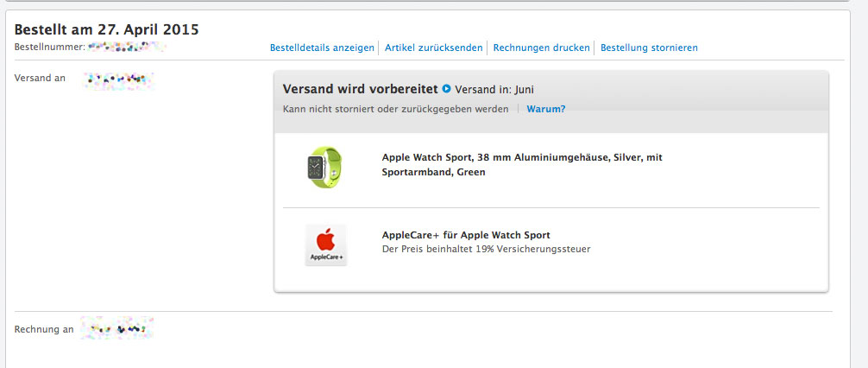This screenshot has width=868, height=368.
Task: Select the Apple Watch Sport 38 mm product title
Action: tap(522, 165)
